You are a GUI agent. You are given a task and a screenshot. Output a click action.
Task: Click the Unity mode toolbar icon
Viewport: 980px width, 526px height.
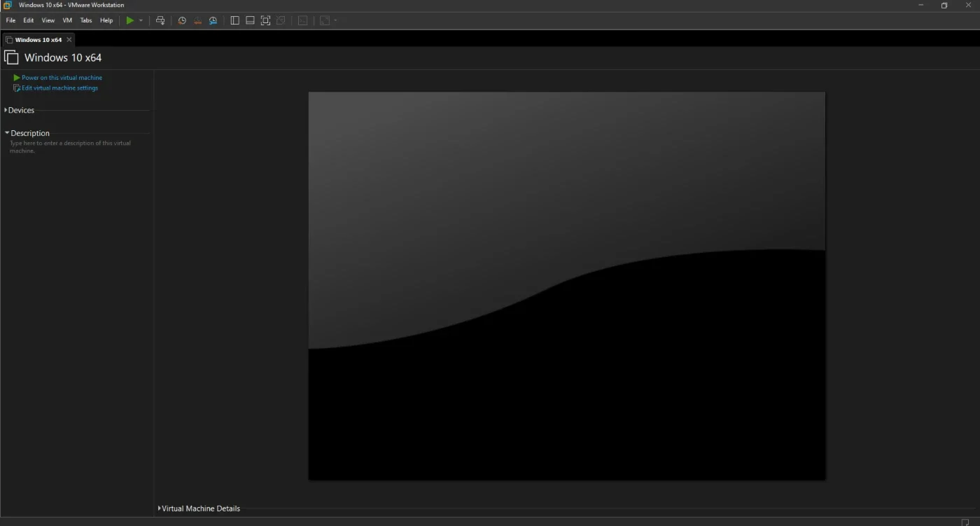[x=281, y=20]
